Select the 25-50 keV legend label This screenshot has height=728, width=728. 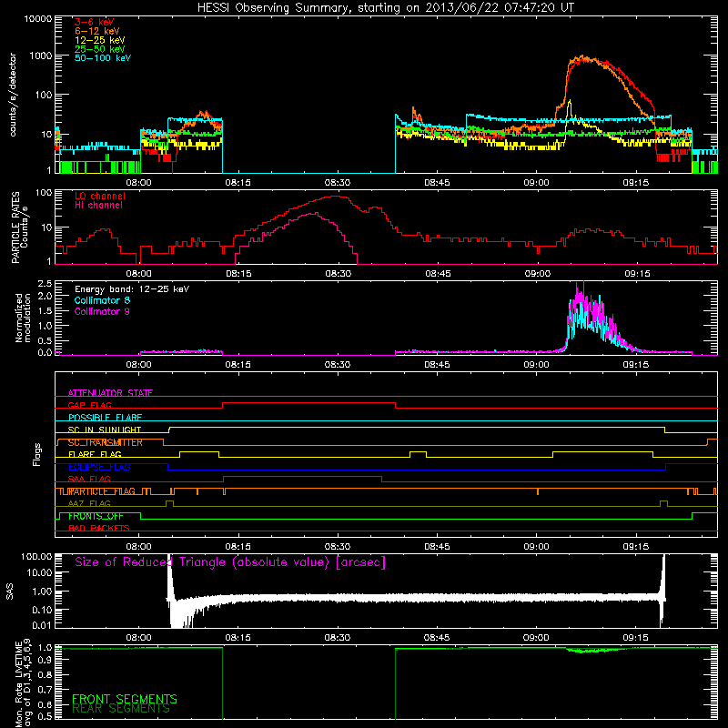point(100,49)
